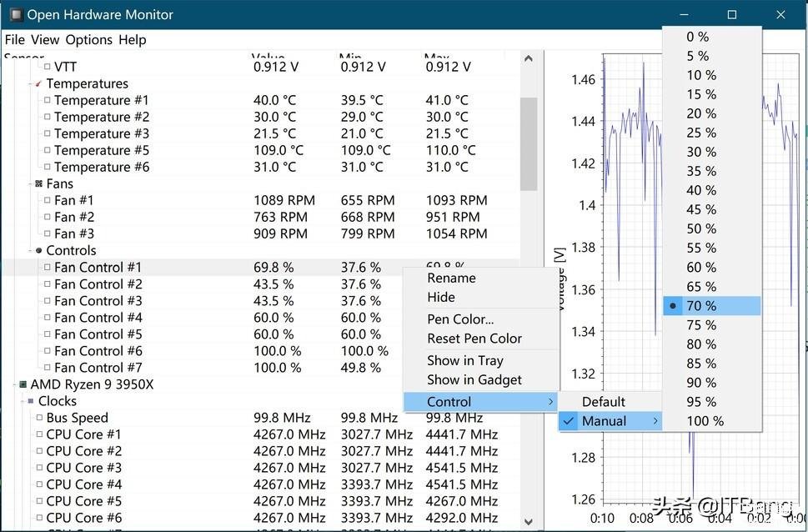The image size is (808, 532).
Task: Select the checked 70 % option
Action: click(x=712, y=306)
